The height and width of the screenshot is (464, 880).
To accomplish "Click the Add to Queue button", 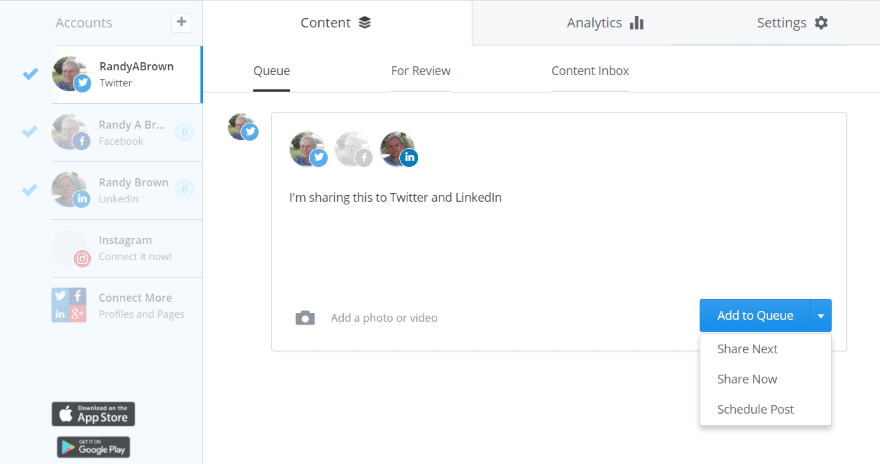I will 755,316.
